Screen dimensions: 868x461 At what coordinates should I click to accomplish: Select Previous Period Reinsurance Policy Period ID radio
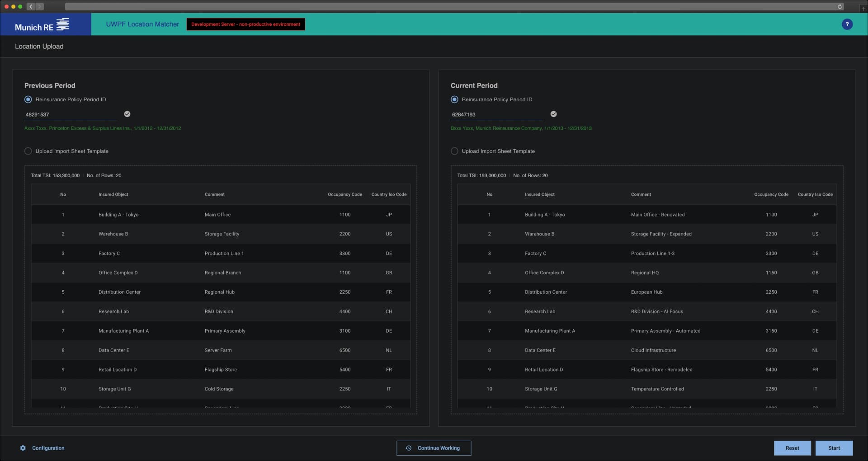pos(28,99)
